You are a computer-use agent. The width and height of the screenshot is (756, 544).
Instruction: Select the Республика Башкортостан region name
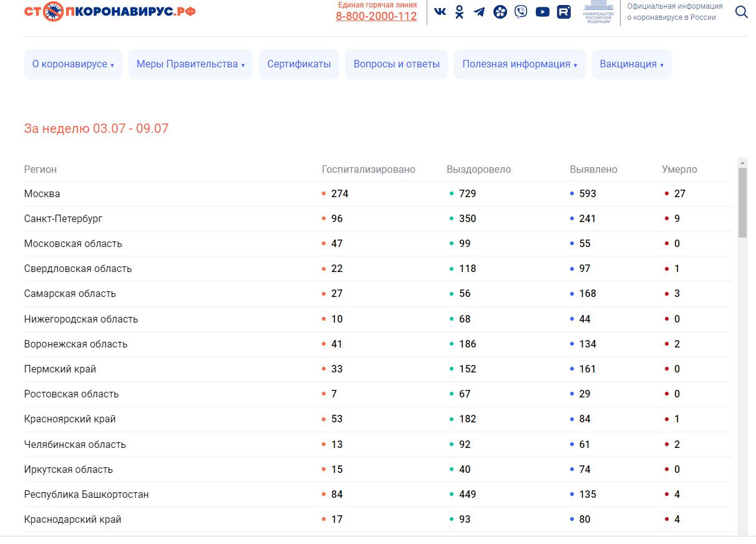click(x=87, y=495)
